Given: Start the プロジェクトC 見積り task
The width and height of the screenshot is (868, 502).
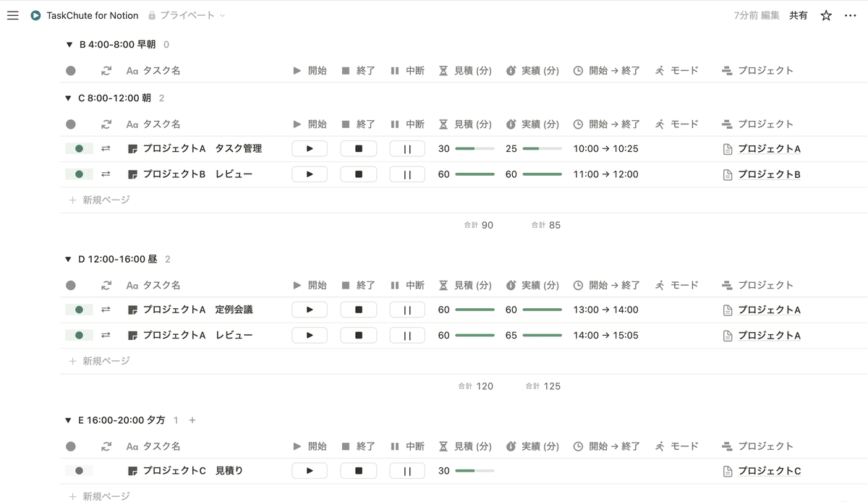Looking at the screenshot, I should 310,471.
